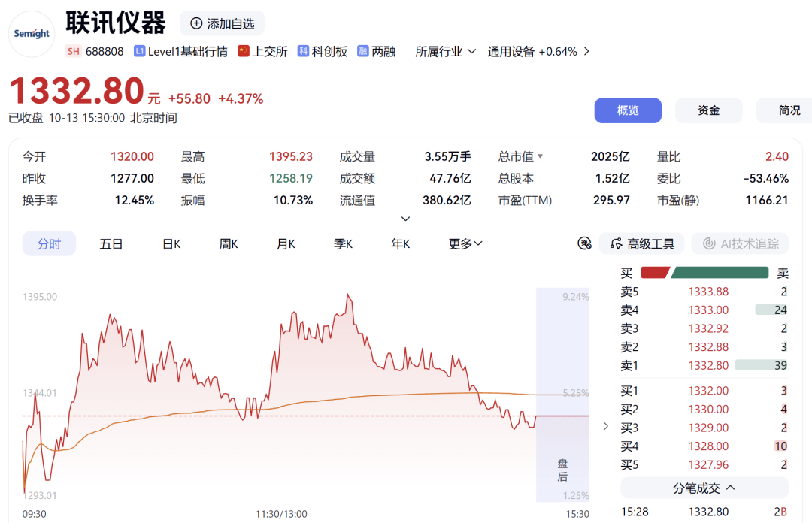The width and height of the screenshot is (812, 523).
Task: Click the SH market tag icon
Action: click(x=74, y=51)
